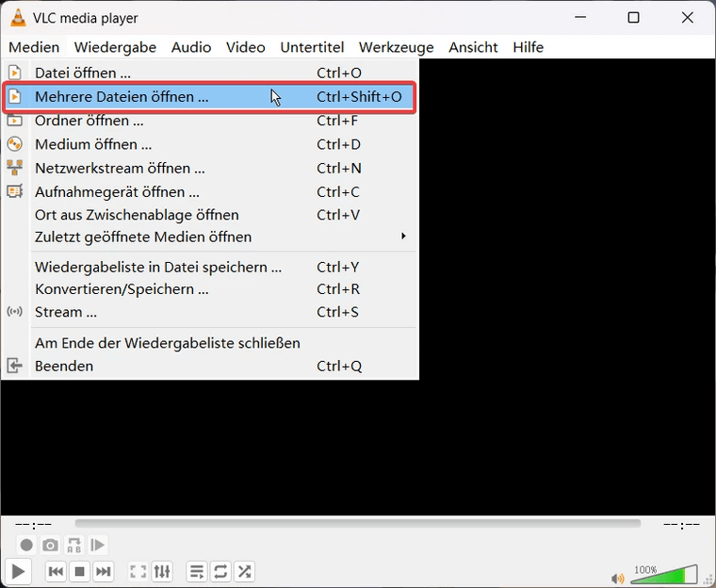
Task: Toggle 'Am Ende der Wiedergabeliste schließen'
Action: 209,343
